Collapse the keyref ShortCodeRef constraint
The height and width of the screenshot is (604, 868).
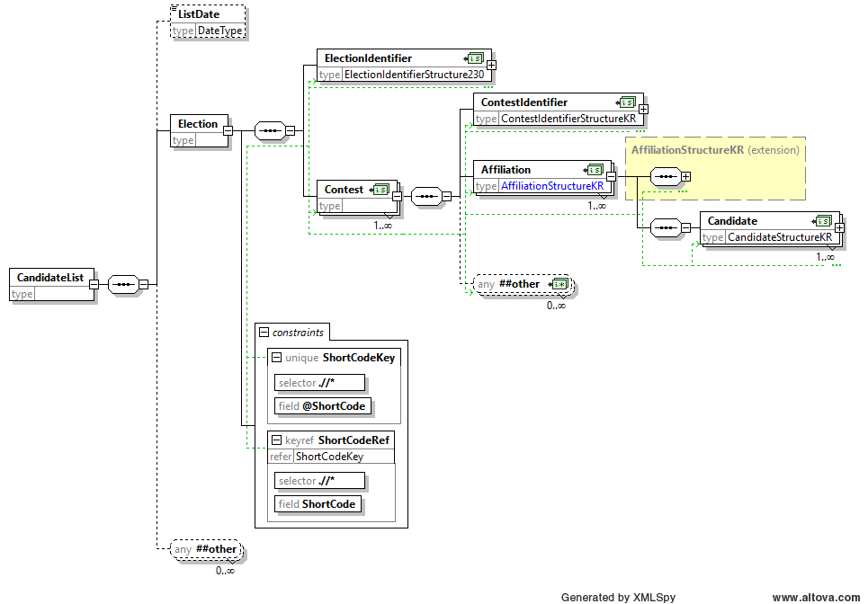coord(277,440)
